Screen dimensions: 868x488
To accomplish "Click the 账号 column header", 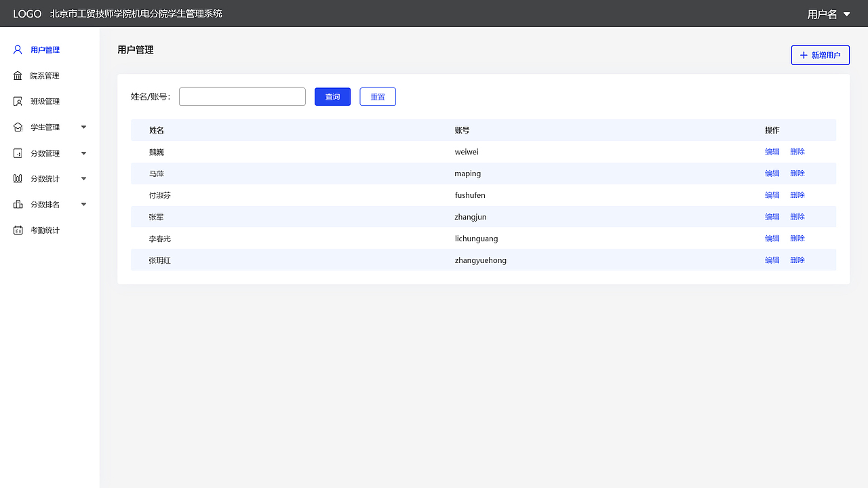I will tap(462, 130).
